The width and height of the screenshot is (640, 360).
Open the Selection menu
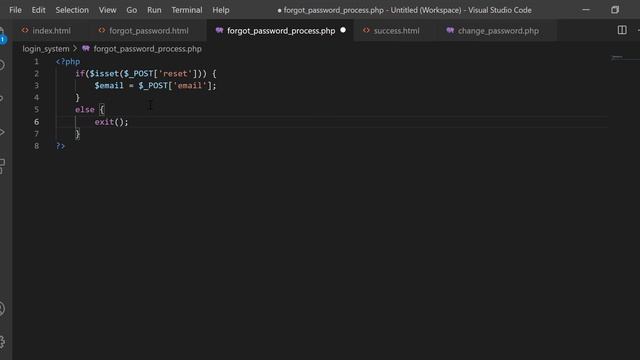(x=72, y=10)
